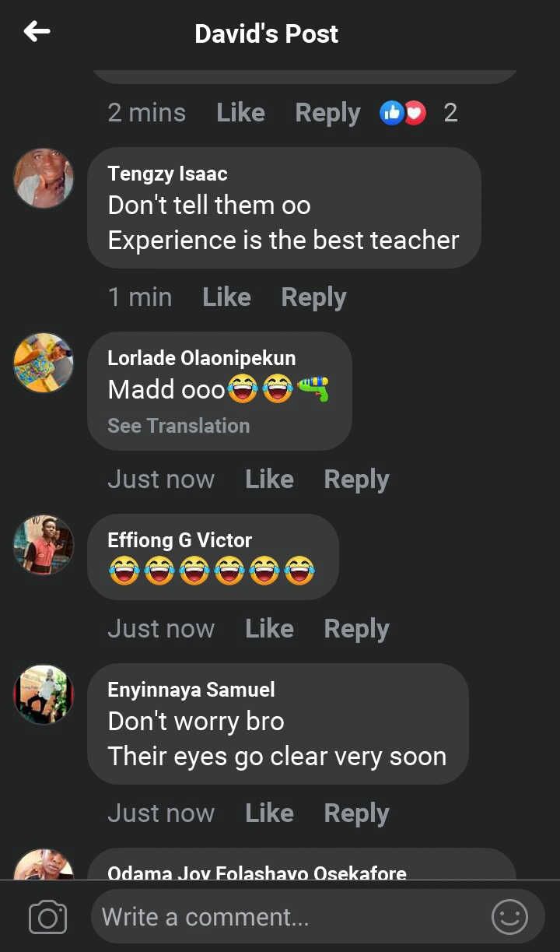Like Effiong G Victor's emoji comment
Viewport: 560px width, 952px height.
coord(269,629)
